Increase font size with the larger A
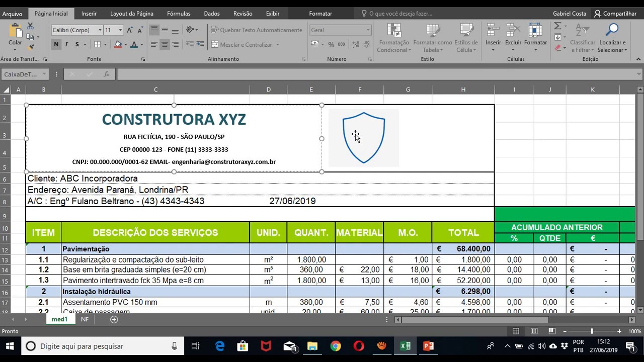644x362 pixels. pos(130,30)
